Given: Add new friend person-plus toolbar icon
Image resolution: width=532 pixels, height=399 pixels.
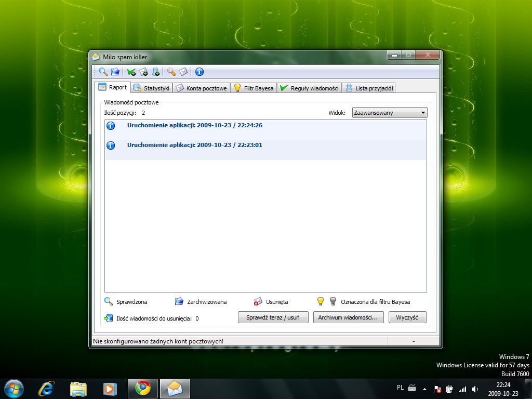Looking at the screenshot, I should click(x=156, y=72).
